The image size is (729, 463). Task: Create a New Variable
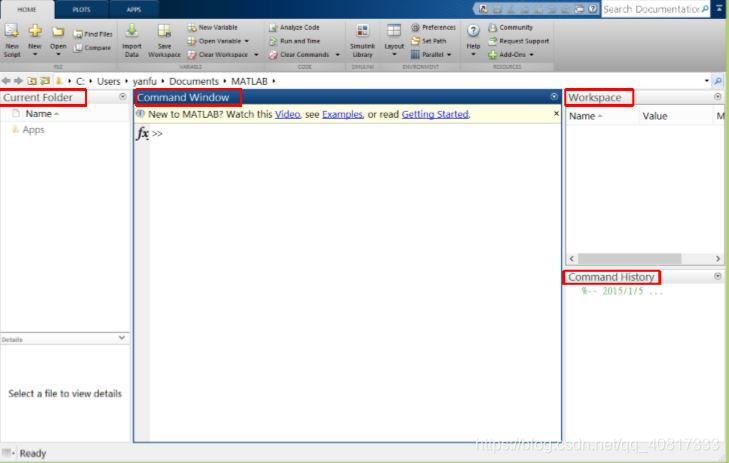point(212,27)
